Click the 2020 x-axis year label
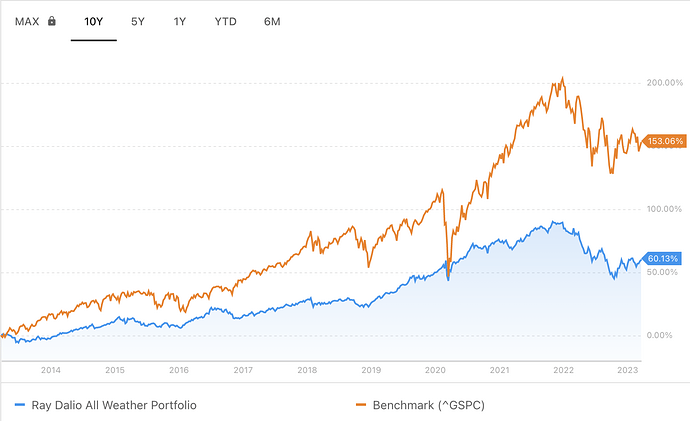This screenshot has width=690, height=421. click(x=435, y=370)
